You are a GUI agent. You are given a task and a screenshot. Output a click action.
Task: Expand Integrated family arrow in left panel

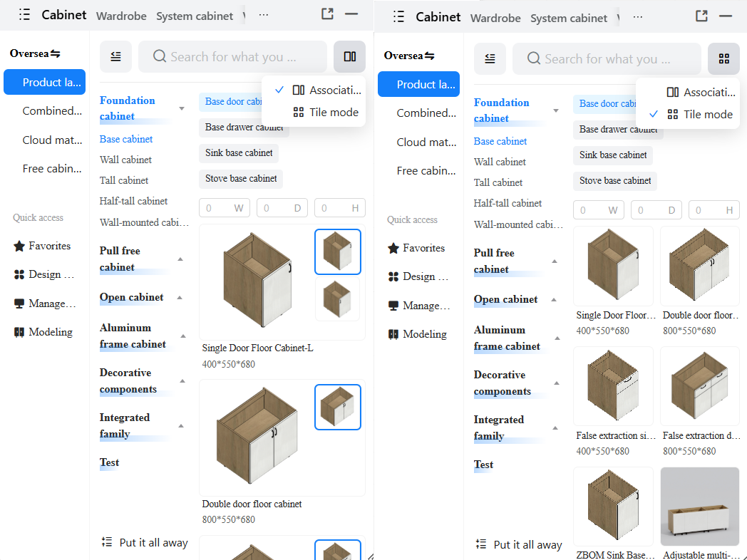pos(181,426)
